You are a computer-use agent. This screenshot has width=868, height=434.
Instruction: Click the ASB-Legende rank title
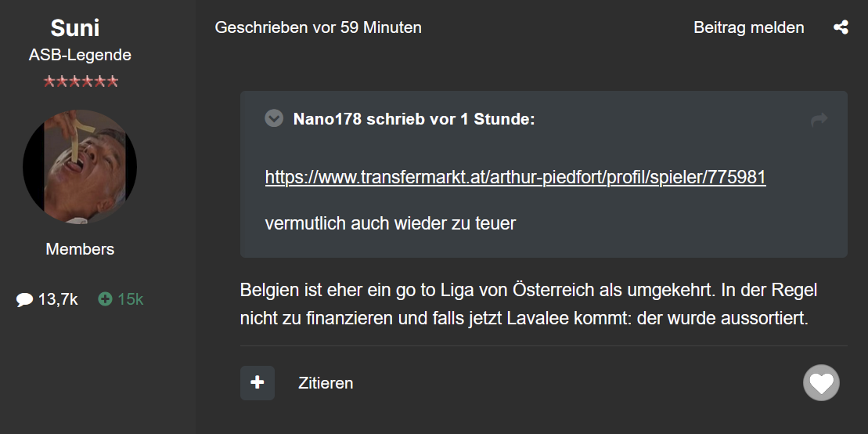pos(80,55)
